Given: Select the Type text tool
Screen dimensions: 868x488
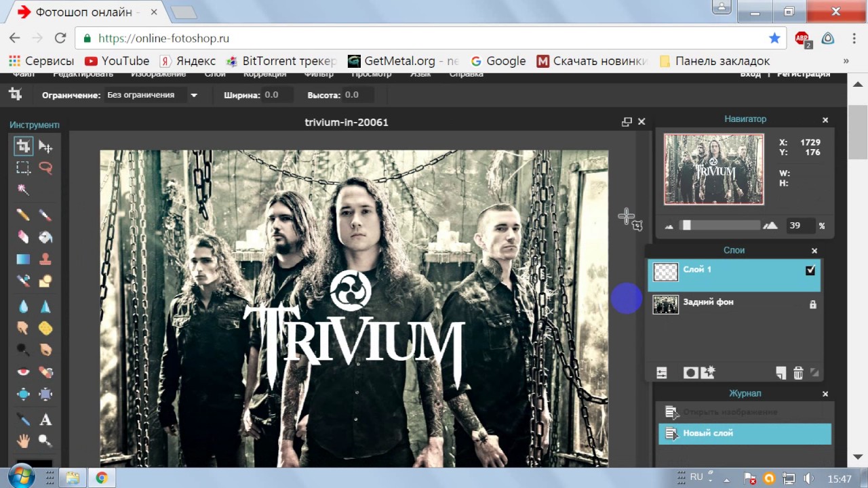Looking at the screenshot, I should click(x=45, y=420).
